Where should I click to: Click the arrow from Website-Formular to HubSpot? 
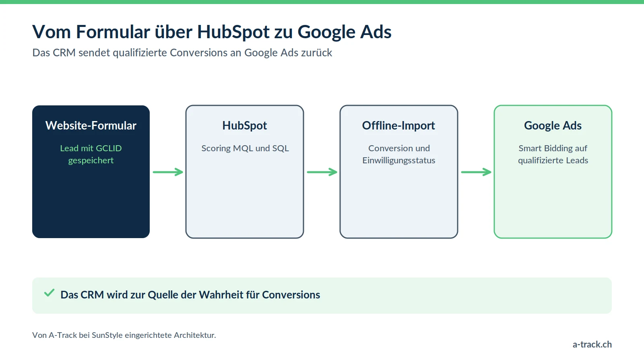[x=168, y=172]
